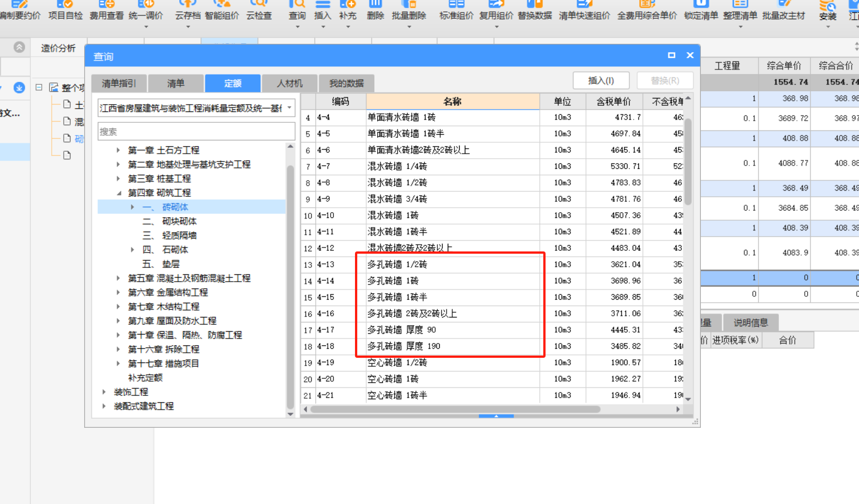Click the collapse-up arrow icon beside 造价分析
859x504 pixels.
click(x=19, y=47)
